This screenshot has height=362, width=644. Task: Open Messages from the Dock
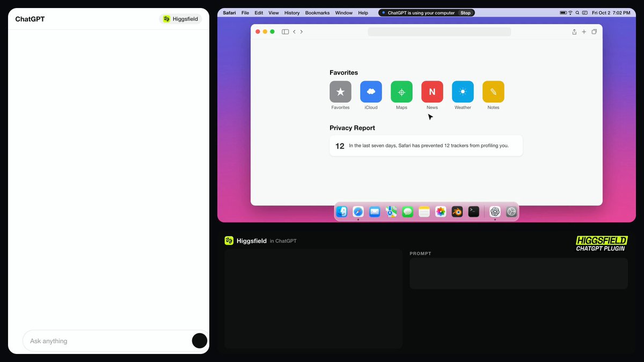[x=408, y=212]
